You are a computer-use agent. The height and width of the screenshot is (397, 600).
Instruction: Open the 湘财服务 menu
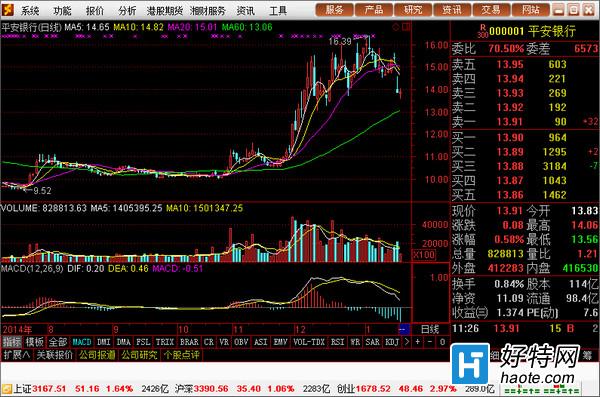click(208, 10)
